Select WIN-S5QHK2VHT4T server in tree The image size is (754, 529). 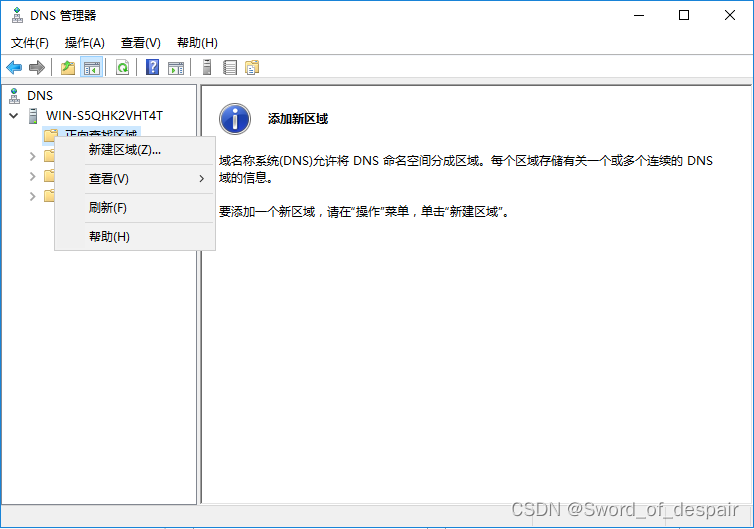(x=104, y=116)
